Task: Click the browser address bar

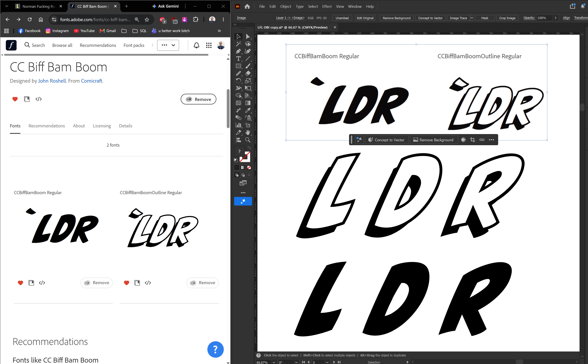Action: click(95, 20)
